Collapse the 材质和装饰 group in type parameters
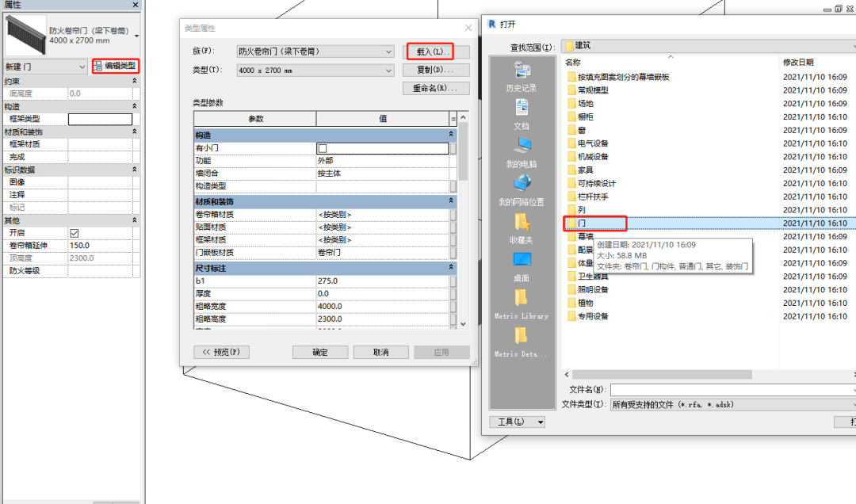 pyautogui.click(x=451, y=201)
